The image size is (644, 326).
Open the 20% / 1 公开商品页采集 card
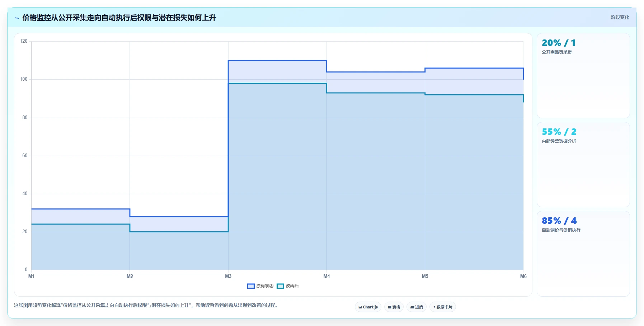583,76
